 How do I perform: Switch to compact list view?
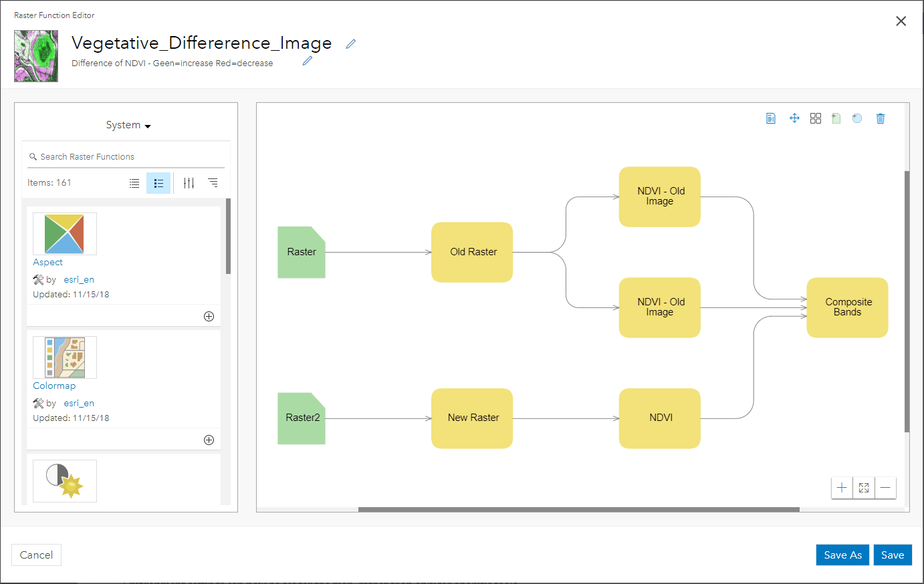134,183
